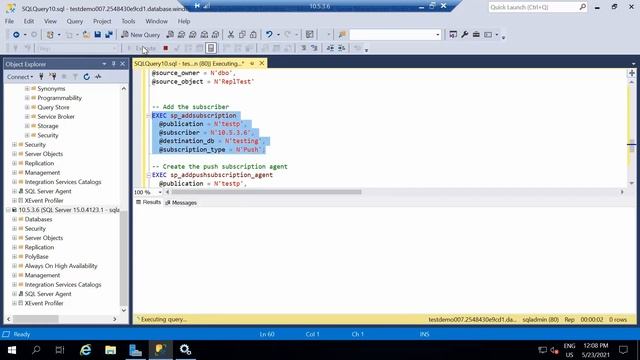This screenshot has height=360, width=640.
Task: Open the Query menu
Action: click(75, 21)
